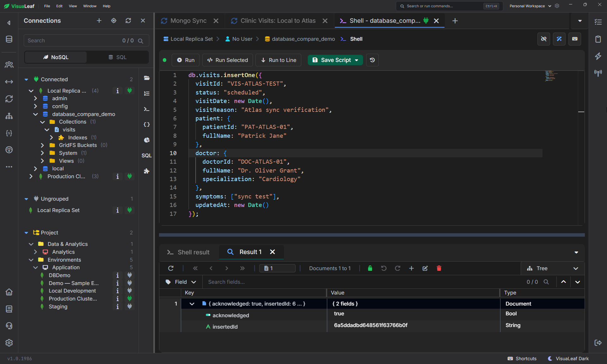Open the SQL side panel icon
Image resolution: width=607 pixels, height=364 pixels.
146,155
